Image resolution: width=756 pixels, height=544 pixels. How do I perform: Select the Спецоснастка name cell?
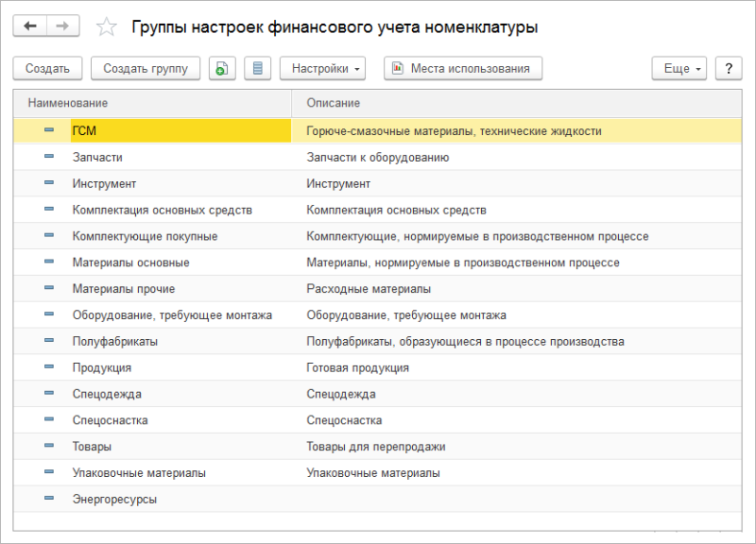click(x=110, y=420)
